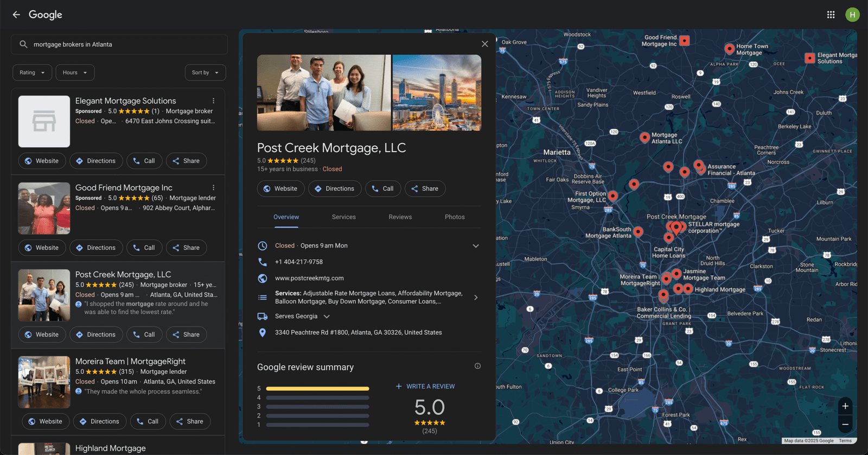Click the globe icon beside postcreekmtg.com
Viewport: 868px width, 455px height.
(263, 278)
